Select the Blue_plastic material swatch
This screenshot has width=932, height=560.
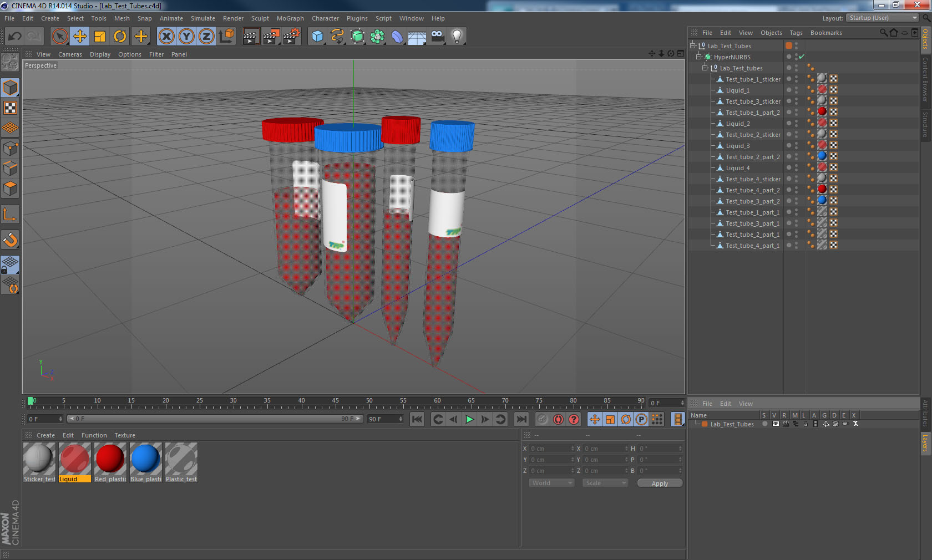pos(146,462)
